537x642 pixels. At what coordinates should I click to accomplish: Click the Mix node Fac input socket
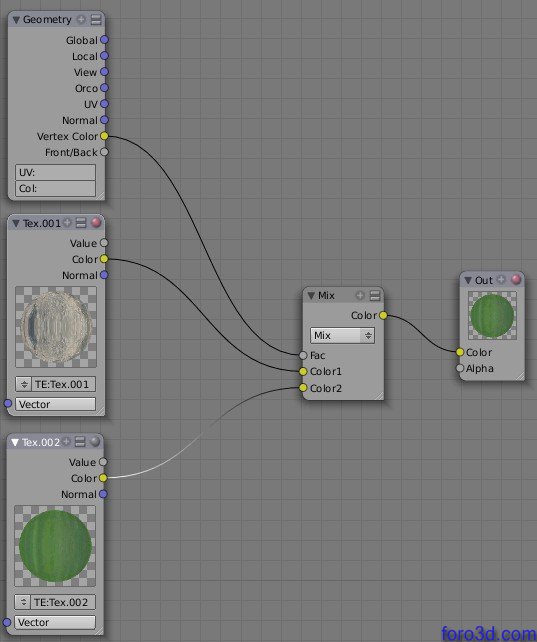pos(303,355)
